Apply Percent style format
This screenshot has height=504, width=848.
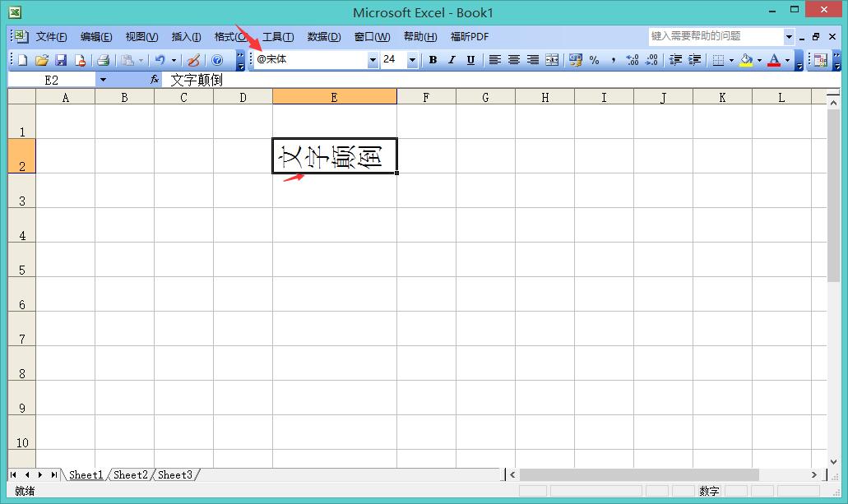595,60
